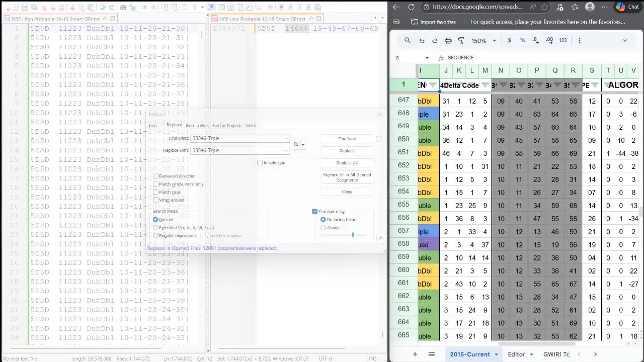644x362 pixels.
Task: Click Replace All in All Opened Documents
Action: point(347,177)
